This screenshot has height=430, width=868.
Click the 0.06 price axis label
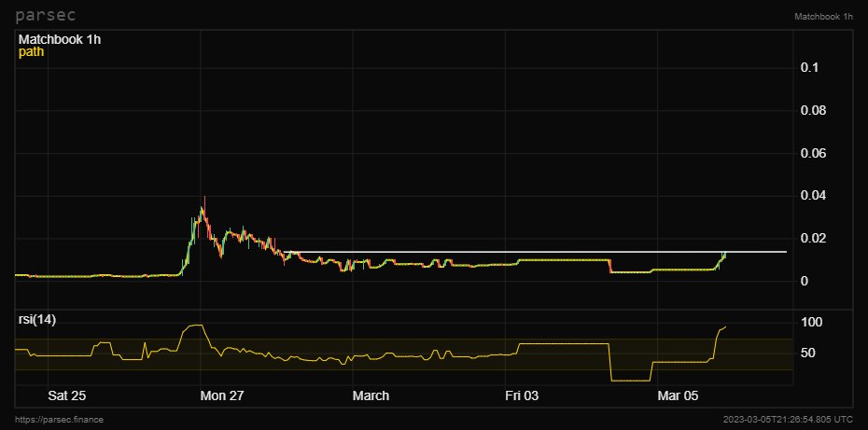coord(813,153)
